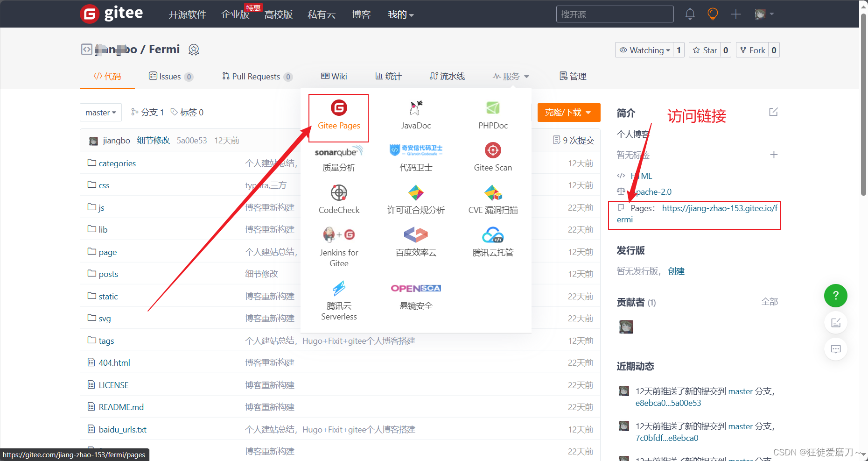Open the LICENSE file
Image resolution: width=868 pixels, height=461 pixels.
pyautogui.click(x=113, y=385)
